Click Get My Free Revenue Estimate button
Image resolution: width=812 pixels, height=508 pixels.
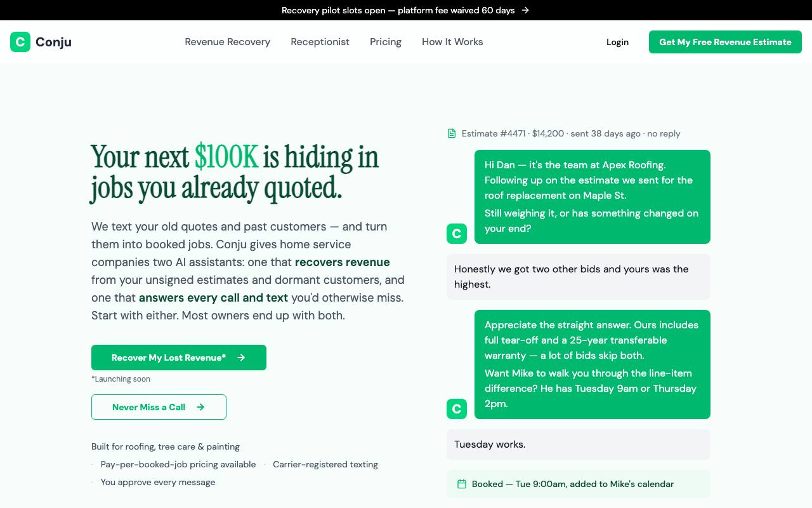725,42
